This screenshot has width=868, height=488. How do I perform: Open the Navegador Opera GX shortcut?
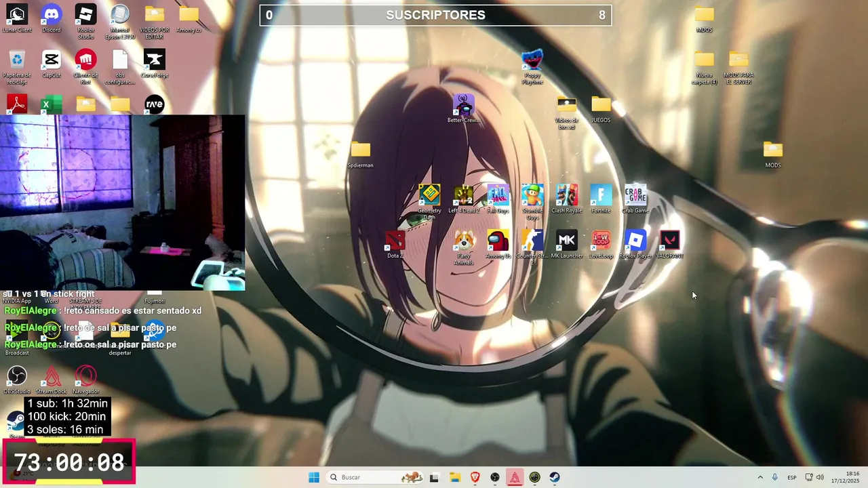coord(85,380)
